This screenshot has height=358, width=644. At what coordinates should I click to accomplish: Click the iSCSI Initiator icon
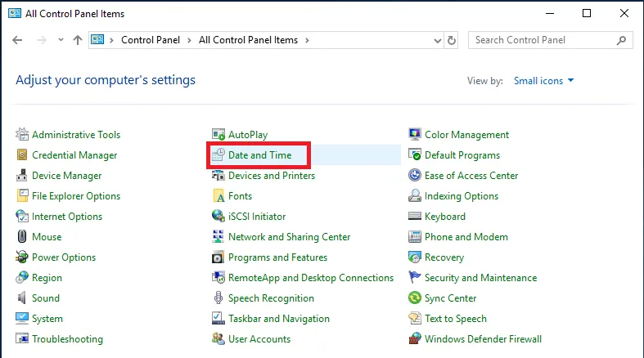pos(218,216)
